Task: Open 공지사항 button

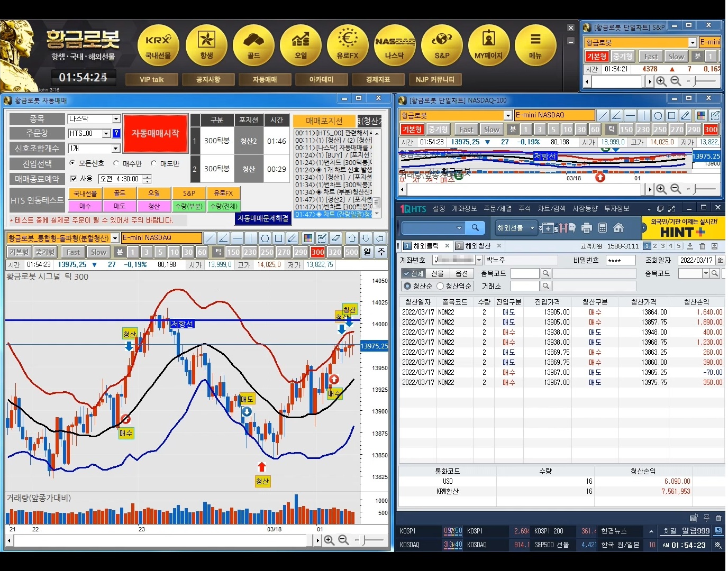Action: (208, 79)
